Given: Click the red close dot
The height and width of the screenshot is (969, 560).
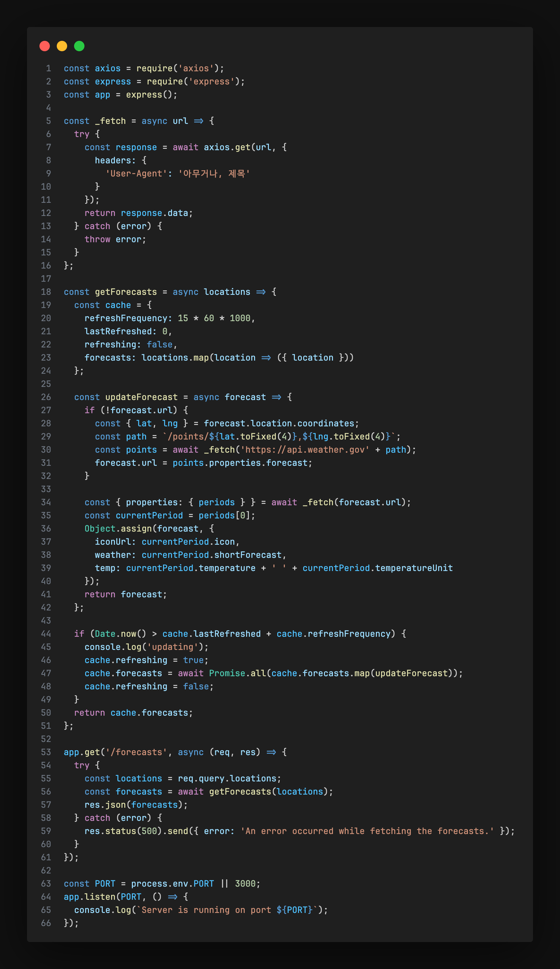Looking at the screenshot, I should pyautogui.click(x=45, y=46).
